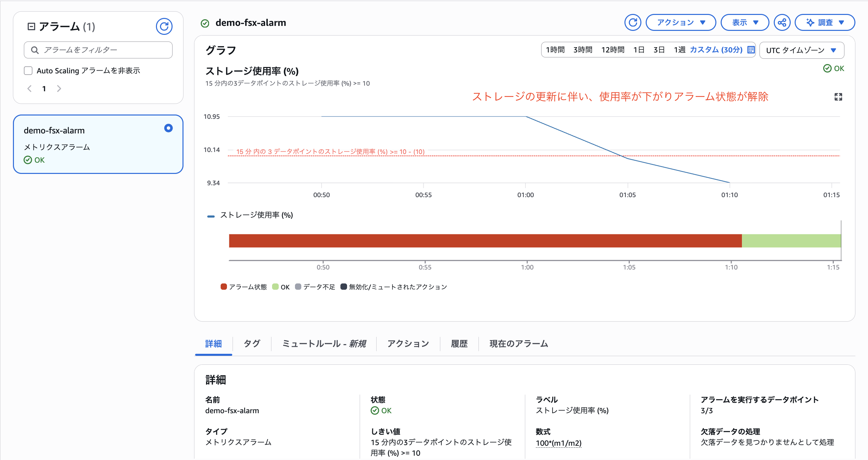Click the refresh icon next to アクション
This screenshot has height=460, width=868.
pos(632,23)
